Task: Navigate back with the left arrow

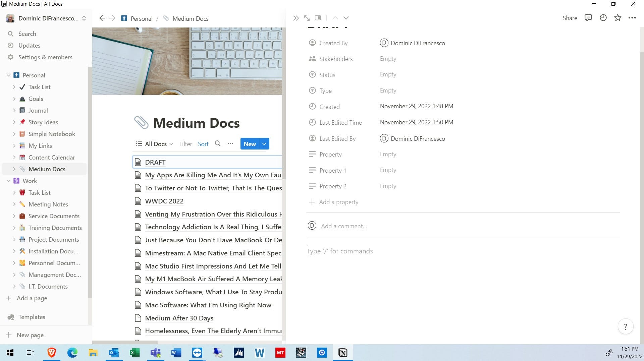Action: coord(102,18)
